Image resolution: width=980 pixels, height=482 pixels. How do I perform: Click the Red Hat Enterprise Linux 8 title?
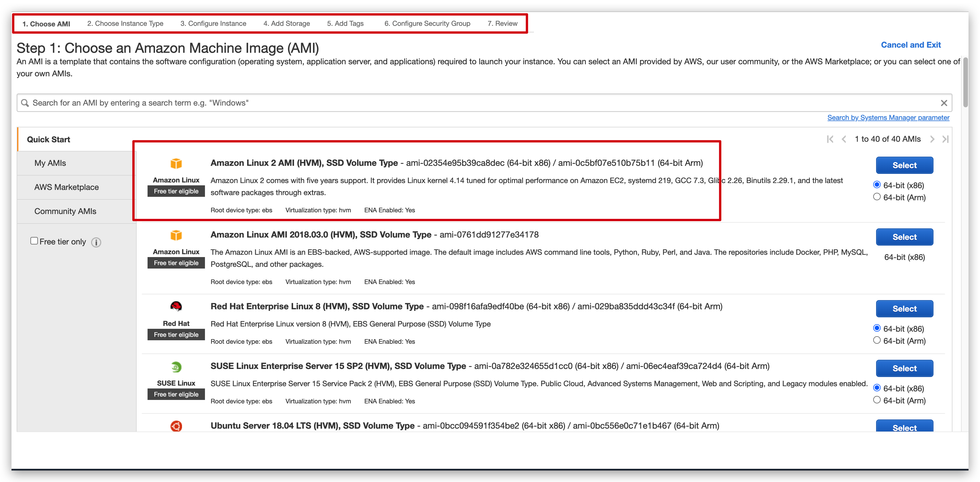click(x=317, y=307)
